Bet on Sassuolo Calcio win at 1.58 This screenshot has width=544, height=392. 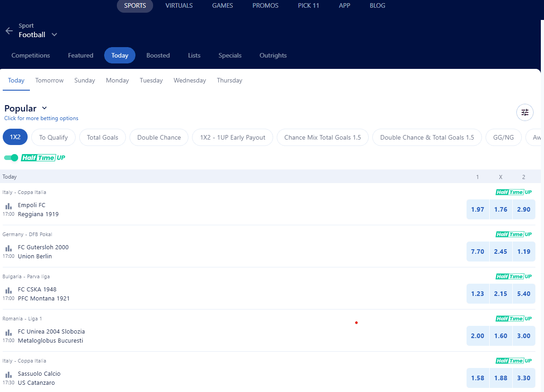click(478, 378)
